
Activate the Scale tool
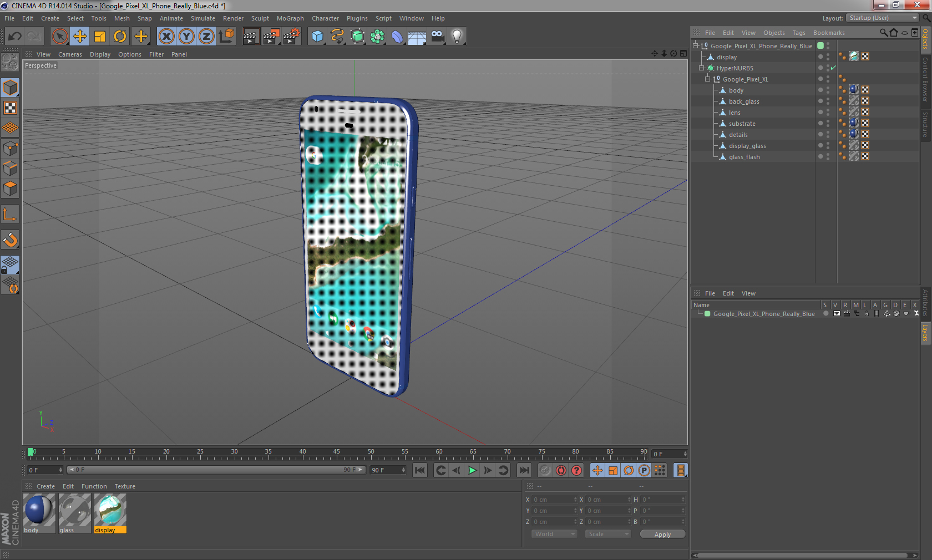100,37
